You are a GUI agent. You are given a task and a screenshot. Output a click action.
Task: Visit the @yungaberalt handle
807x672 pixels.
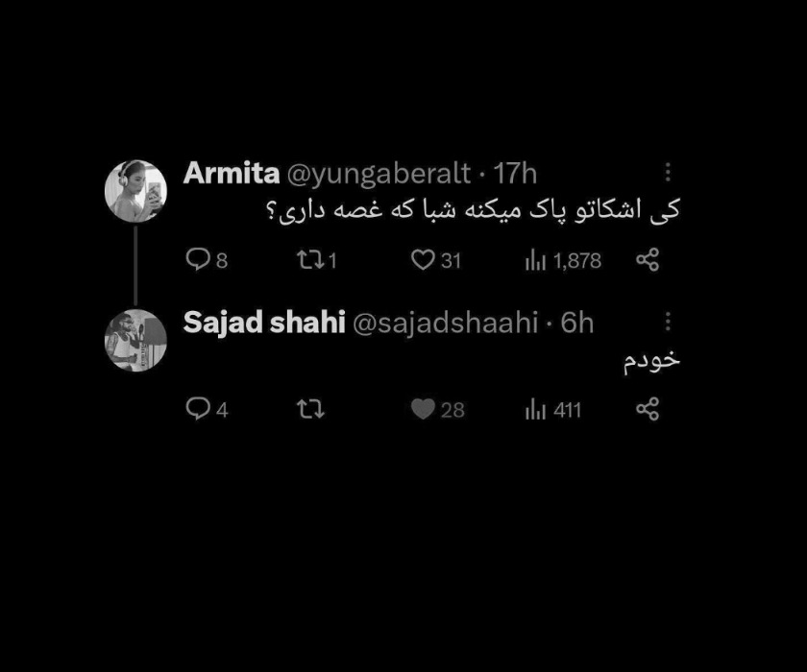click(x=379, y=175)
